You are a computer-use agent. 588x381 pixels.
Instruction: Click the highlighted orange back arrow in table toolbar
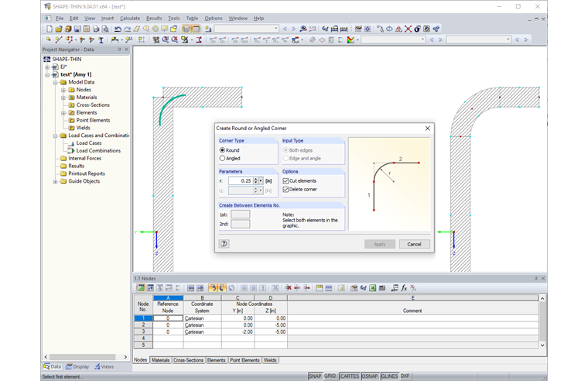(212, 288)
